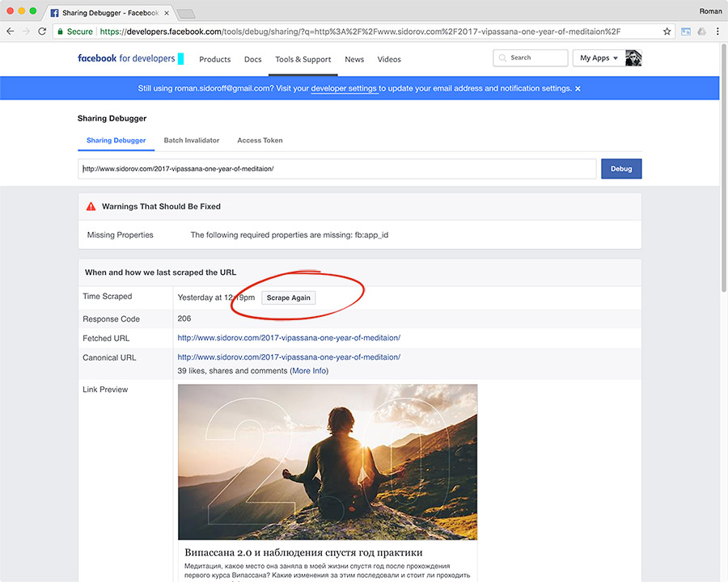The height and width of the screenshot is (582, 728).
Task: Open the developer settings link
Action: 344,89
